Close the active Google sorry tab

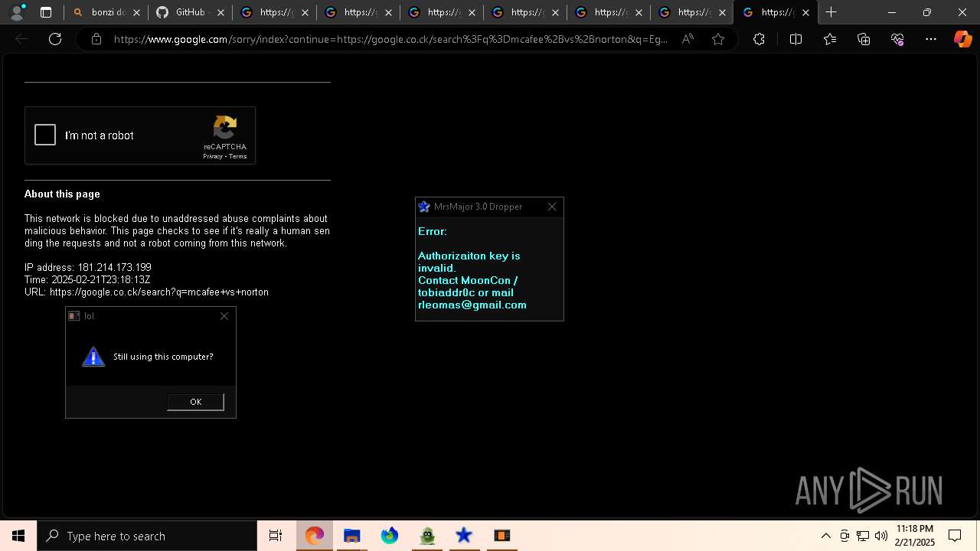805,12
